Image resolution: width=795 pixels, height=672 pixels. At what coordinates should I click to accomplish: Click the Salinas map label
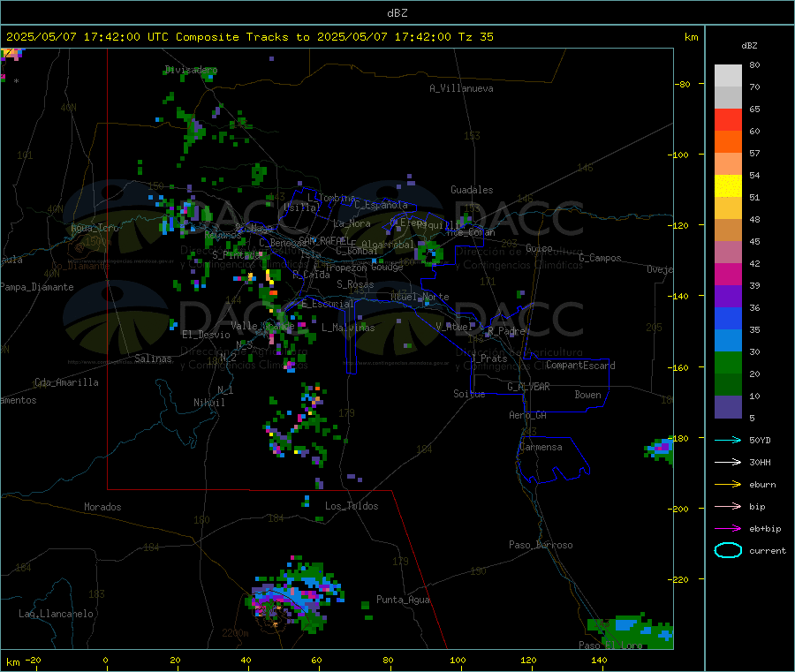pyautogui.click(x=153, y=359)
